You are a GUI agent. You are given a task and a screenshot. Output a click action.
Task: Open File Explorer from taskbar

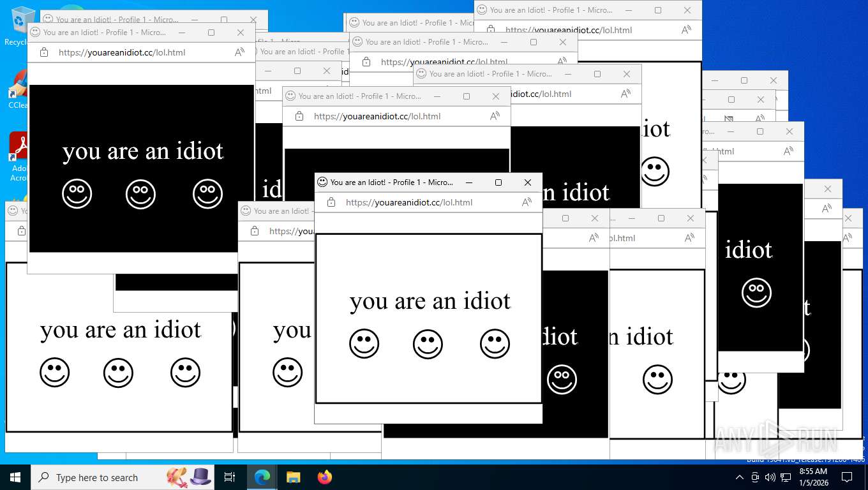(x=293, y=477)
